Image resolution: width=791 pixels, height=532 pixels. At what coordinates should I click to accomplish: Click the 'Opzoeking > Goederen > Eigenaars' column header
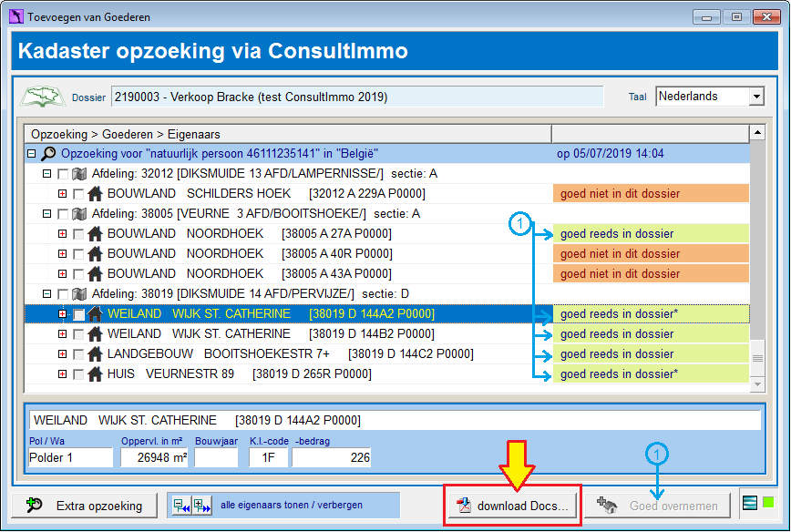(x=288, y=134)
